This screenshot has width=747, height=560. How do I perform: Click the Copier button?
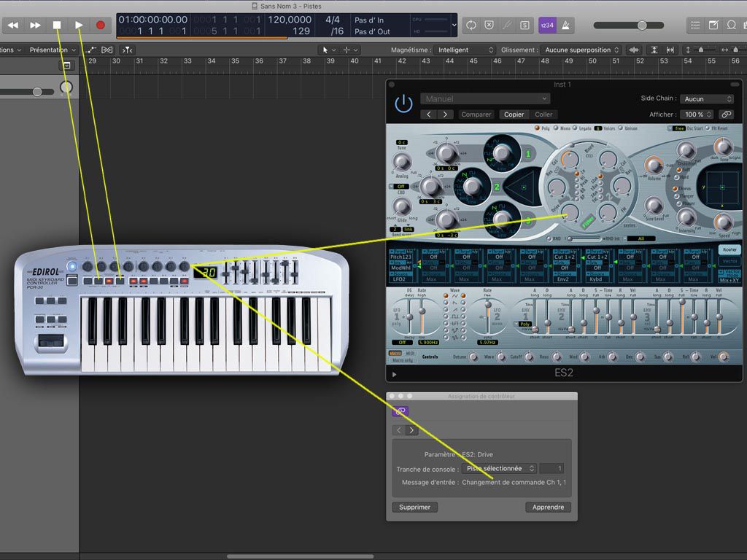point(514,114)
